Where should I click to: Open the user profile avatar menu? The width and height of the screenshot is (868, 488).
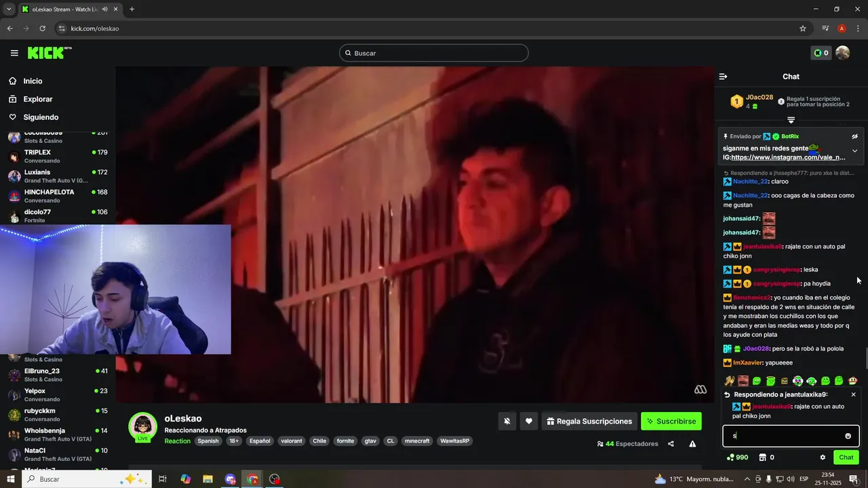[x=842, y=53]
